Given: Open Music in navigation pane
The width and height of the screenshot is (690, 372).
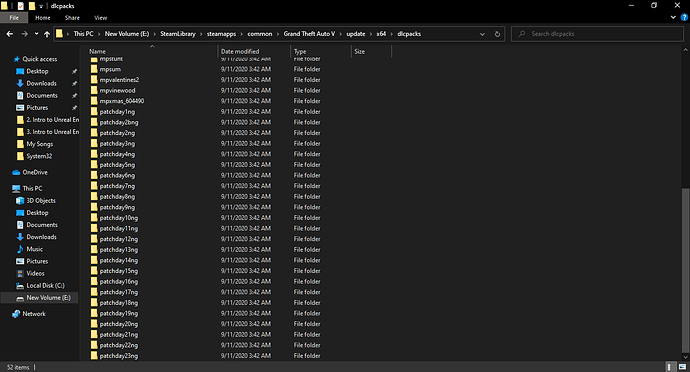Looking at the screenshot, I should [x=34, y=249].
